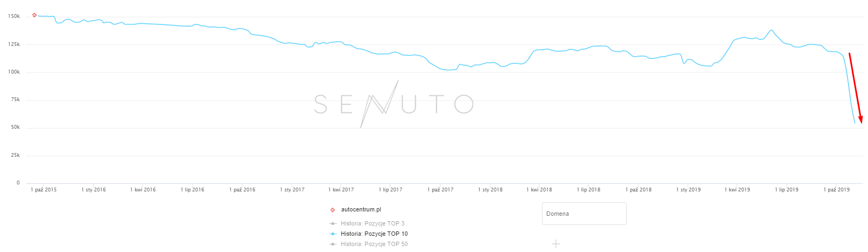Hide the Historia: Pozycje TOP 10 series
The height and width of the screenshot is (252, 868).
tap(374, 234)
